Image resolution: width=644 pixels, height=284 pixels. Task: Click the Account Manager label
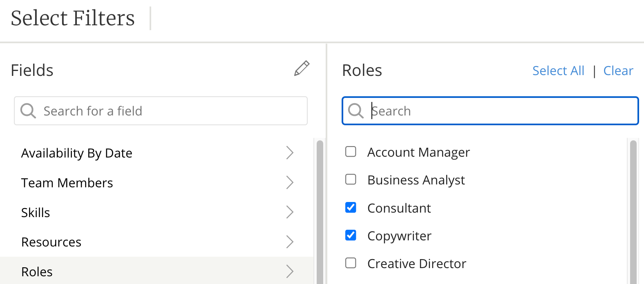(418, 152)
